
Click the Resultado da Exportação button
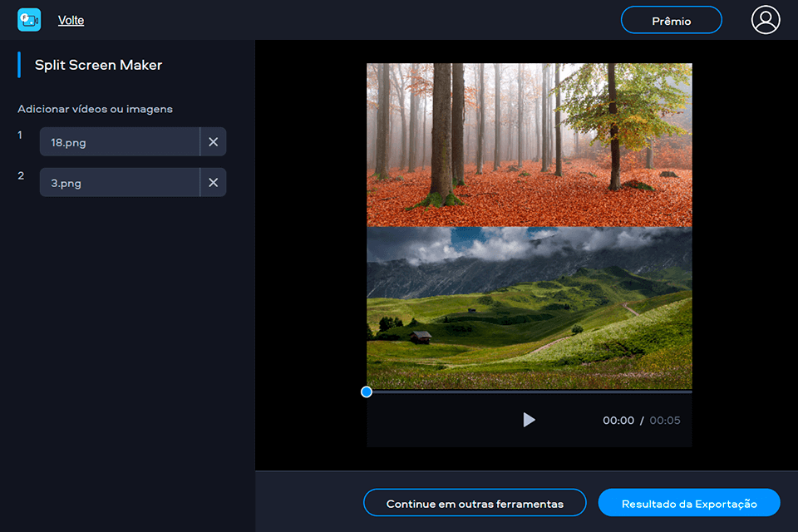[689, 503]
